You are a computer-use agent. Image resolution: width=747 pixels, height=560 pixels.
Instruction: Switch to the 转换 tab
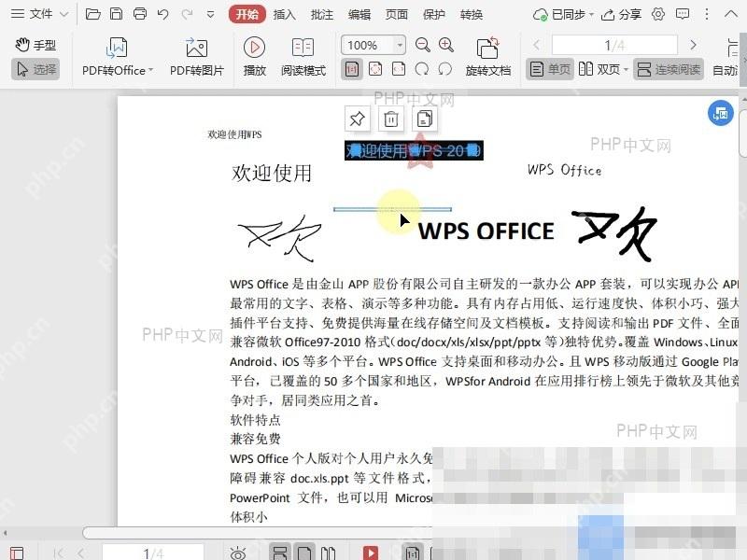(x=472, y=15)
